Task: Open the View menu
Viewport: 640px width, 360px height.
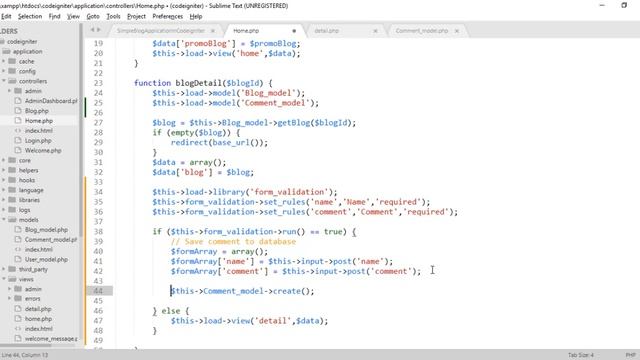Action: 73,16
